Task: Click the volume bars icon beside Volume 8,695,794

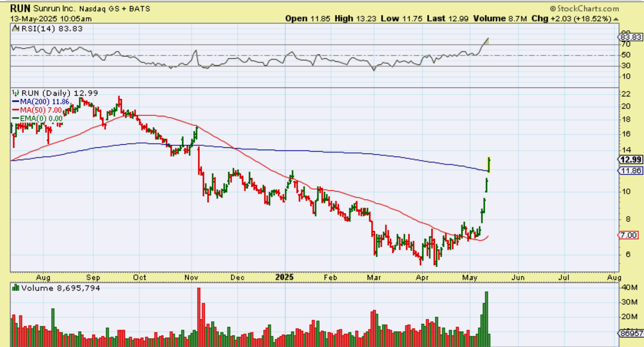Action: point(16,288)
